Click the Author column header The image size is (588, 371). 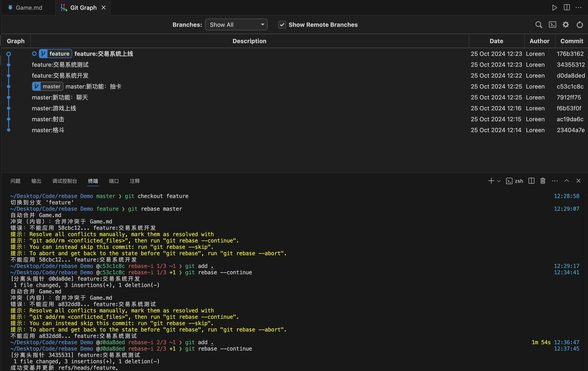coord(539,41)
